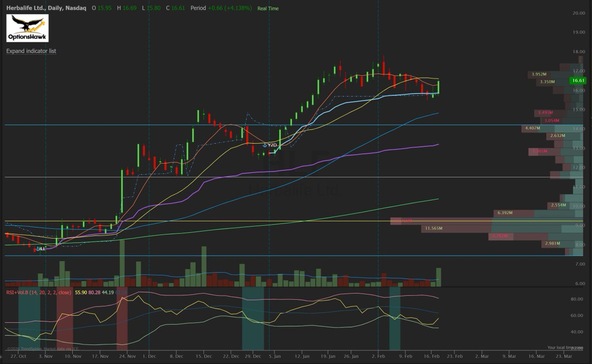Click the Y2D anchored VWAP anchor icon
592x364 pixels.
pyautogui.click(x=265, y=145)
